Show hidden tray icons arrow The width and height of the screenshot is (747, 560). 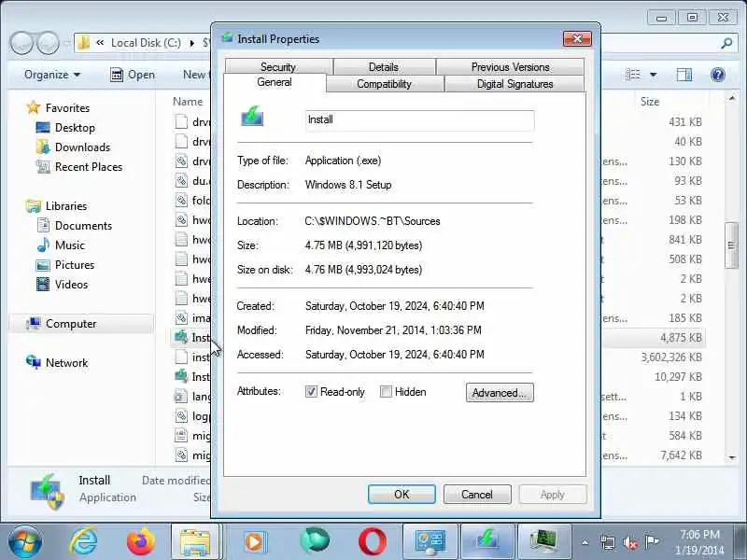(x=585, y=542)
